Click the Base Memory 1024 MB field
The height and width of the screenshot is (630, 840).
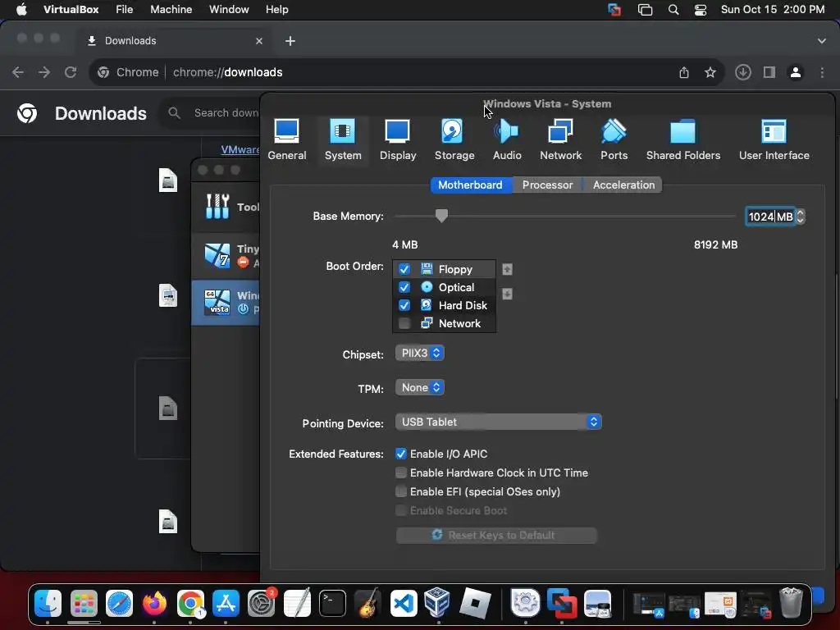[x=769, y=217]
